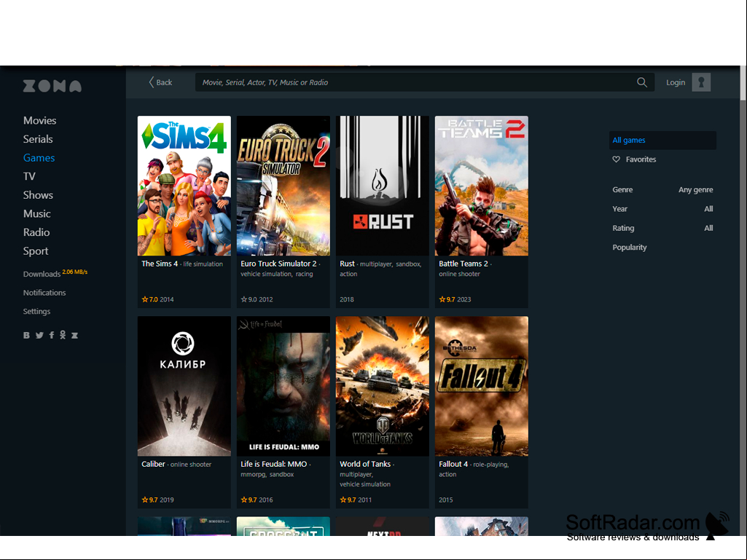Switch to the TV section
The width and height of the screenshot is (747, 560).
pyautogui.click(x=30, y=176)
